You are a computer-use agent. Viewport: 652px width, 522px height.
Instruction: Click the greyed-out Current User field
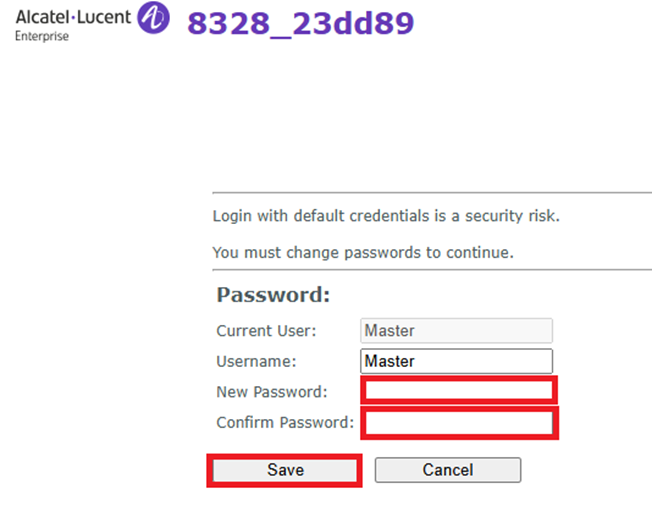click(x=456, y=331)
